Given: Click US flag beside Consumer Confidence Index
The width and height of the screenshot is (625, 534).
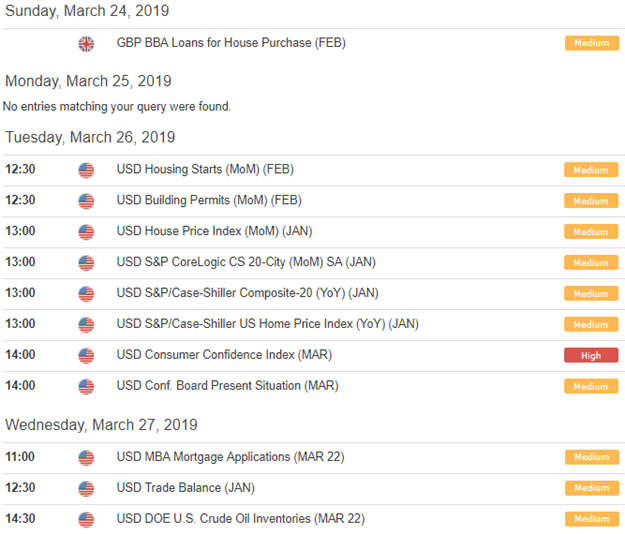Looking at the screenshot, I should (86, 355).
